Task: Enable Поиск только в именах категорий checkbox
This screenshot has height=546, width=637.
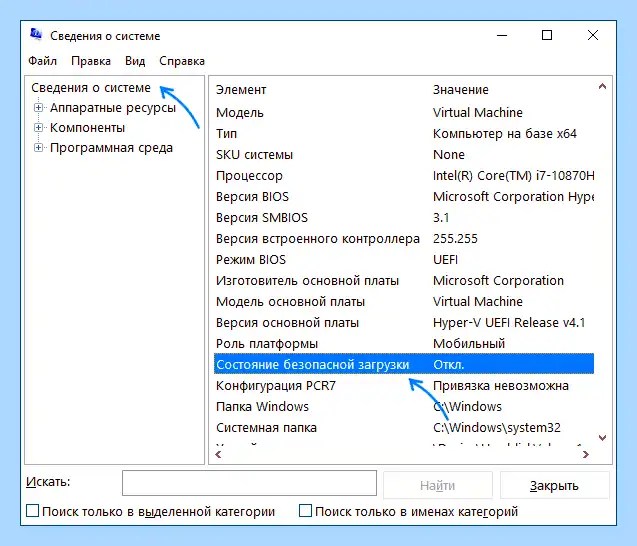Action: (305, 511)
